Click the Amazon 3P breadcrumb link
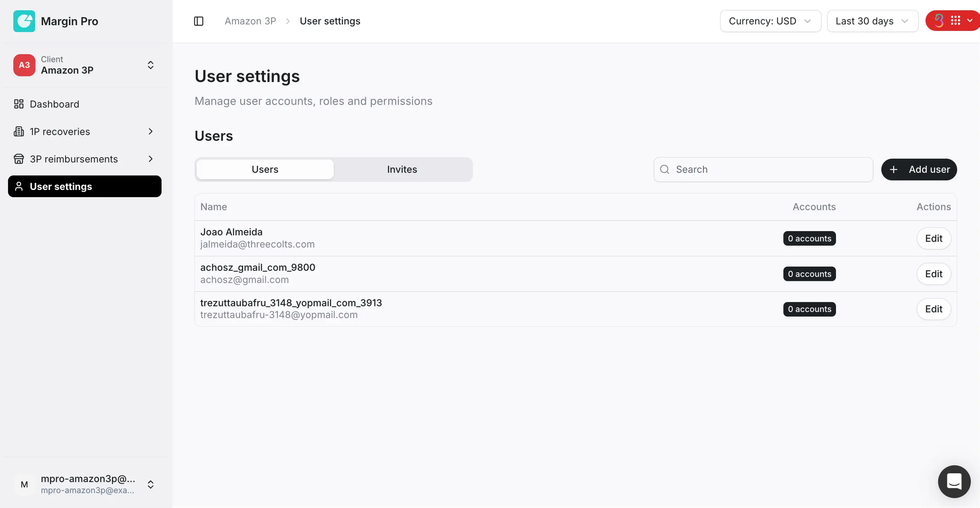This screenshot has width=980, height=508. point(250,21)
